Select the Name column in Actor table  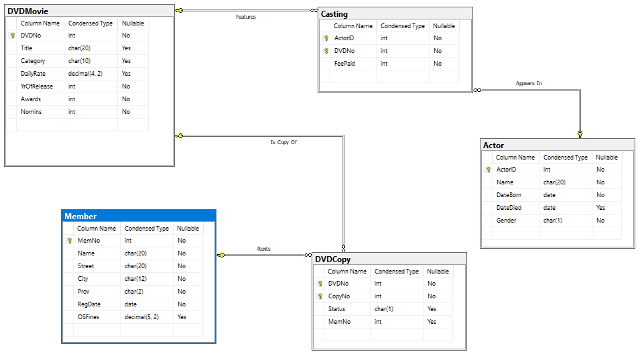552,182
